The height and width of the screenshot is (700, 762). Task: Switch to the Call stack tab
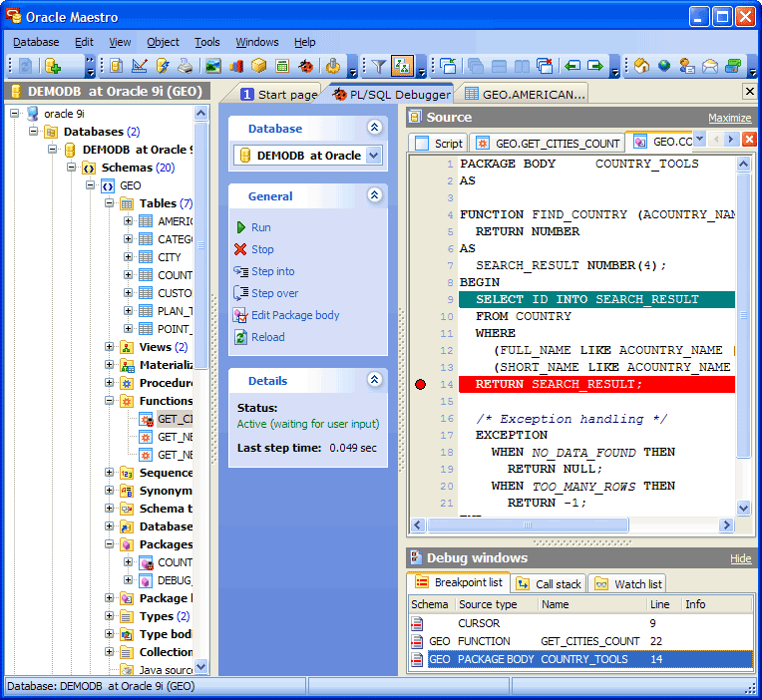point(550,584)
